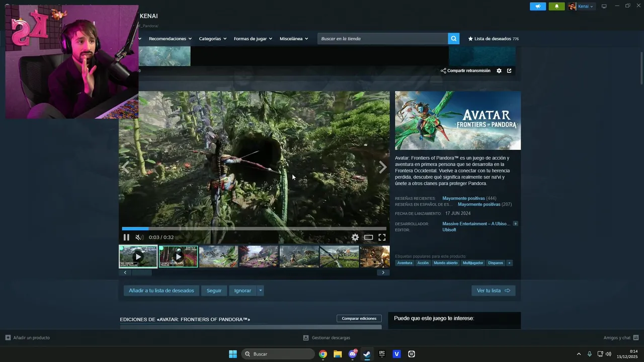Screen dimensions: 644x362
Task: Toggle theater mode on the video
Action: pos(369,237)
